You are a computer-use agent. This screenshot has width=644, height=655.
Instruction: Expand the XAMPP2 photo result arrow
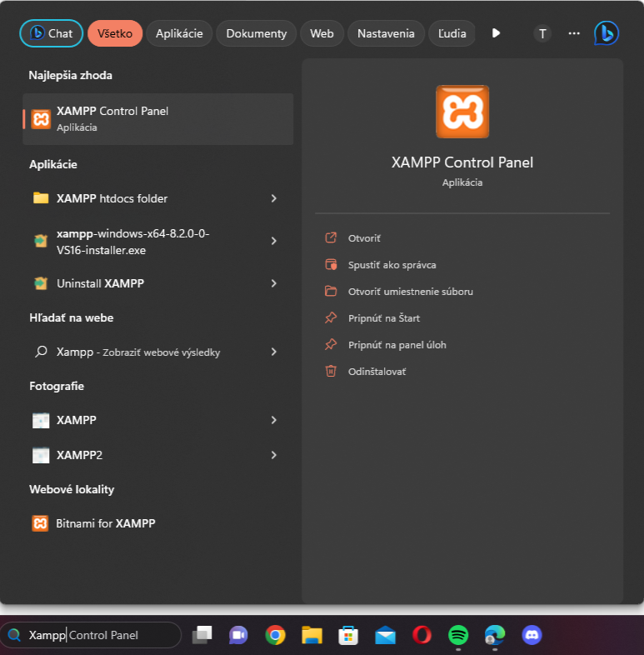point(273,455)
